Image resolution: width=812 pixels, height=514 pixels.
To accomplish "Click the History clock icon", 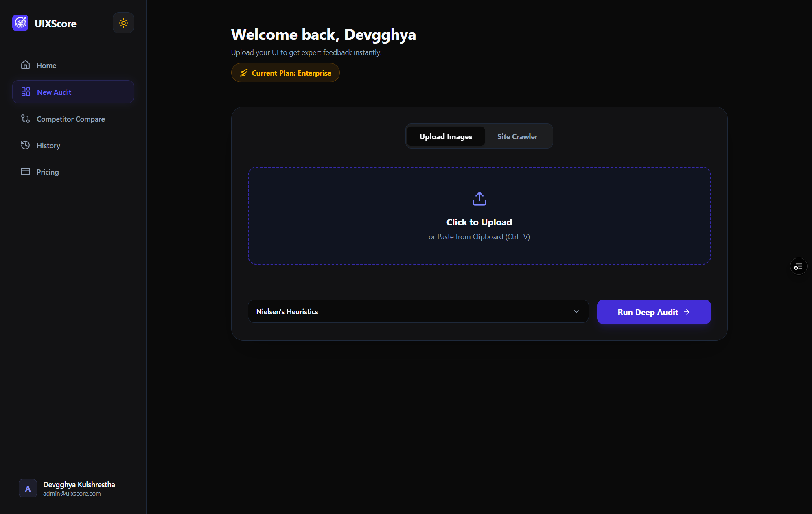I will pyautogui.click(x=25, y=145).
